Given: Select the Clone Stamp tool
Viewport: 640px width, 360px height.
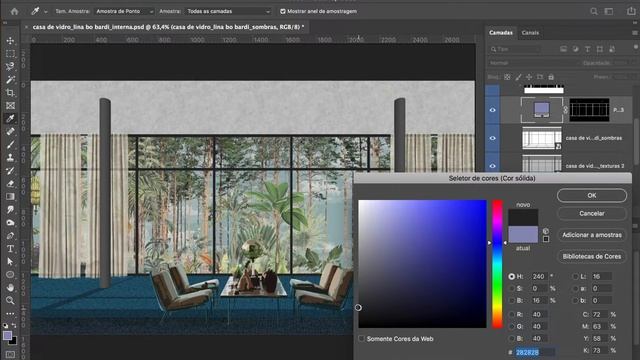Looking at the screenshot, I should (10, 158).
